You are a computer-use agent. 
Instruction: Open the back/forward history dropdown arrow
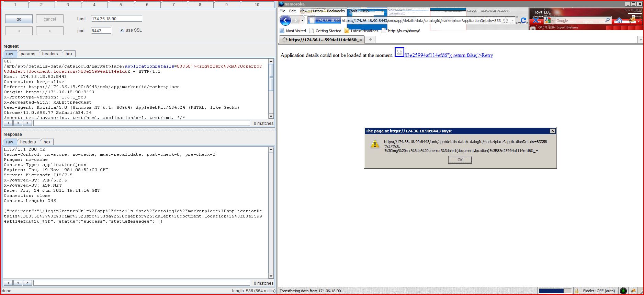302,21
